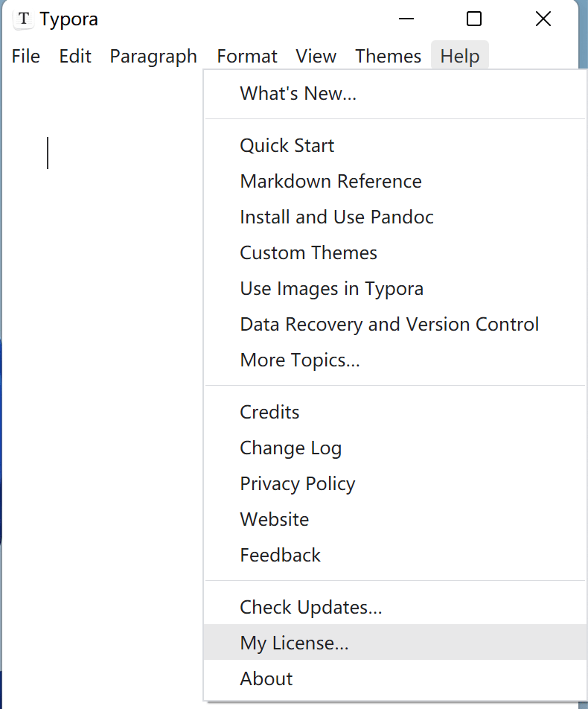
Task: Click the Typora app icon in title bar
Action: coord(24,19)
